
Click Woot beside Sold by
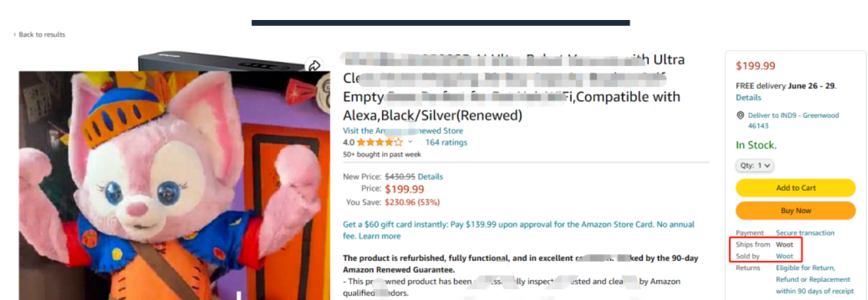(x=785, y=256)
